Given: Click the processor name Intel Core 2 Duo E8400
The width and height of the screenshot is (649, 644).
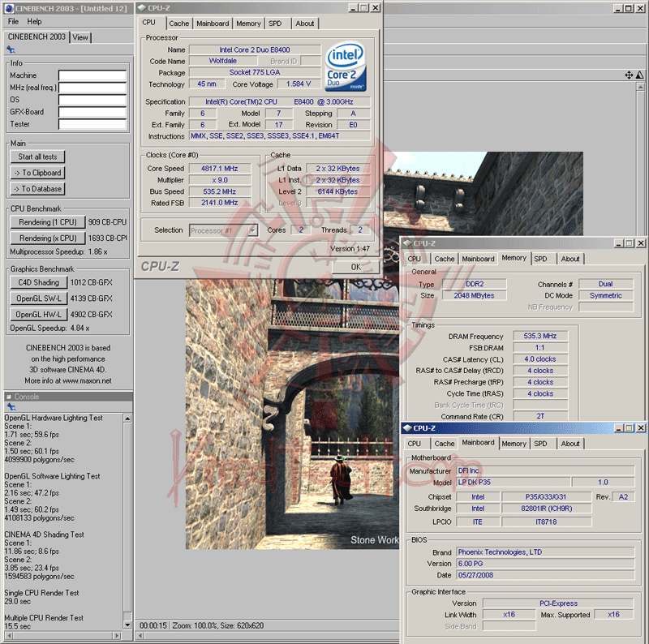Looking at the screenshot, I should 255,49.
